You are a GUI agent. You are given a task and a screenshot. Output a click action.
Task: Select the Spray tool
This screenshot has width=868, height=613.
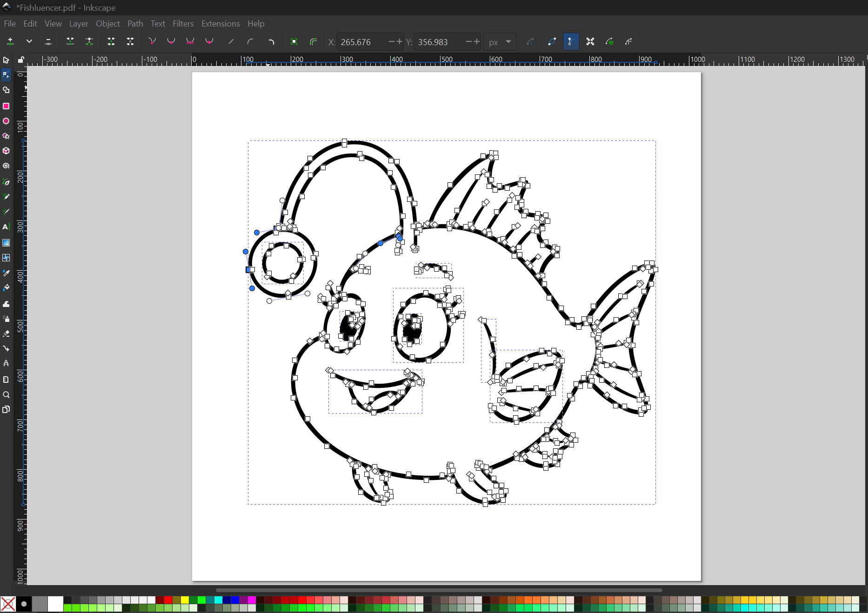tap(6, 319)
